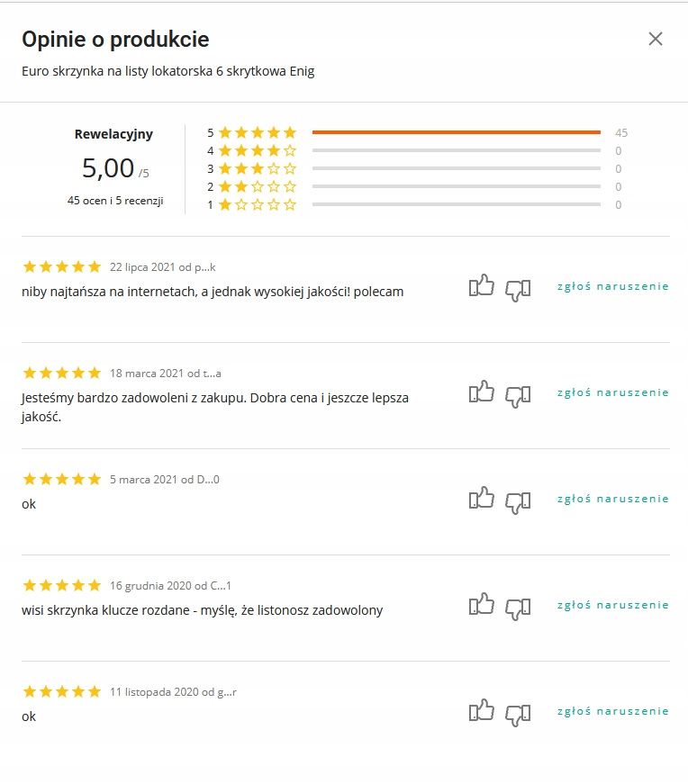Downvote the 16 grudnia 2020 review
This screenshot has height=784, width=688.
518,608
